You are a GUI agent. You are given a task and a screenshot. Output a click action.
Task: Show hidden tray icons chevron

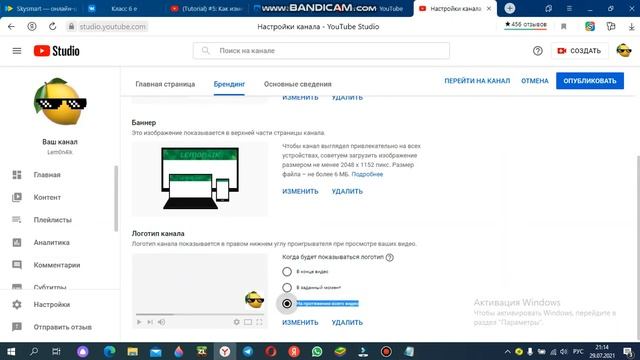(x=507, y=351)
